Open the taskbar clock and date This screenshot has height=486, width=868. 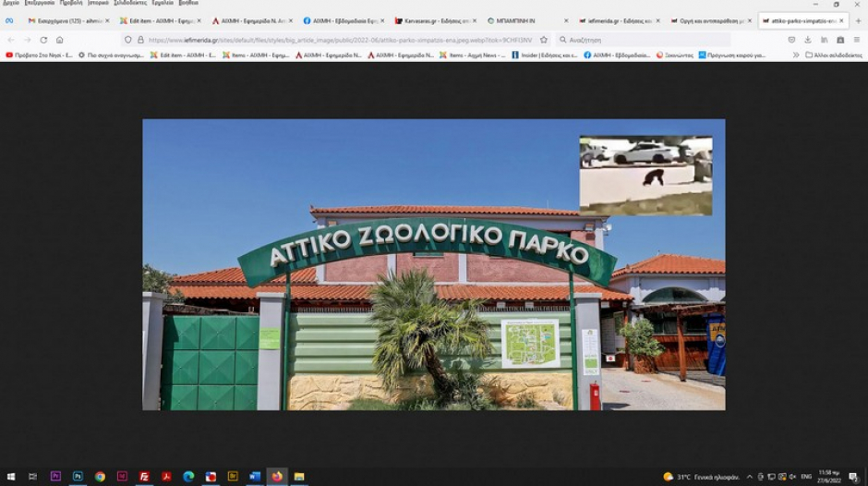click(x=828, y=477)
